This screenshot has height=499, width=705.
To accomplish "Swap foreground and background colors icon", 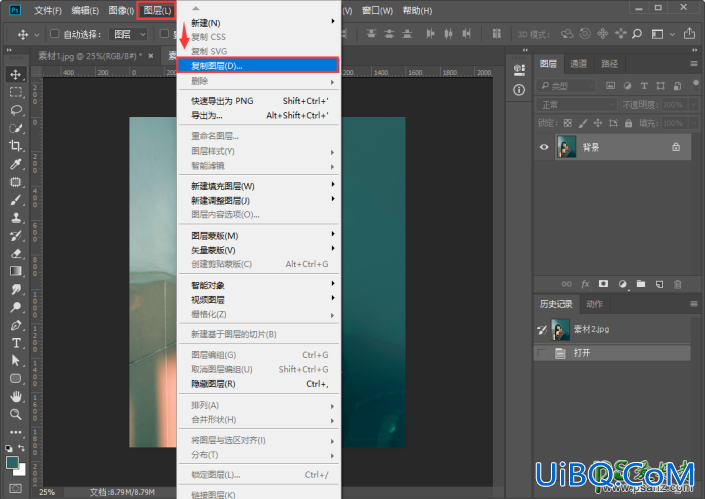I will tap(22, 448).
